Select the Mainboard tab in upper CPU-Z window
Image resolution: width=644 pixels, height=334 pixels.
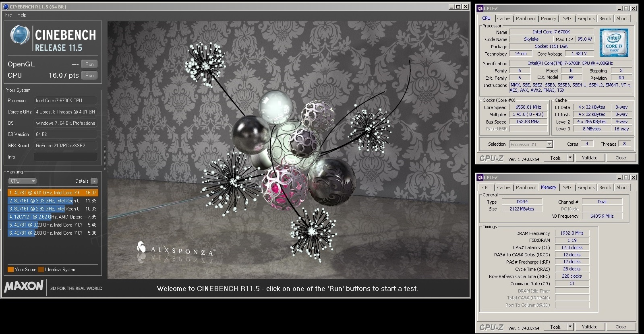(526, 19)
